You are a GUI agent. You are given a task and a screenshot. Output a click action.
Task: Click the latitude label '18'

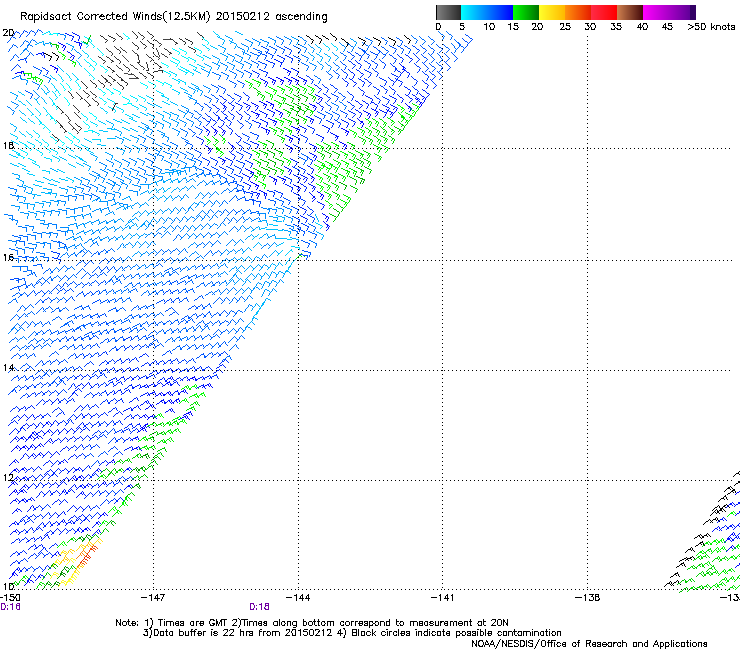pos(8,145)
